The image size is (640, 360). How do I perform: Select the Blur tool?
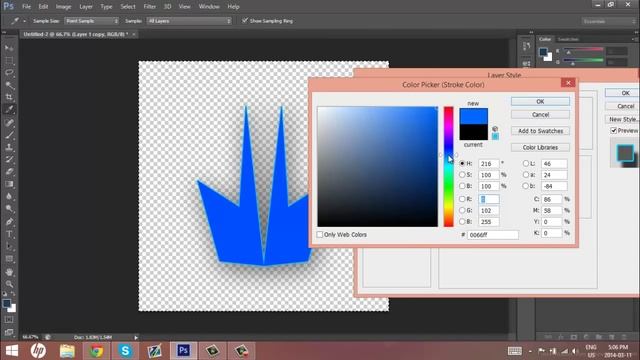point(9,196)
